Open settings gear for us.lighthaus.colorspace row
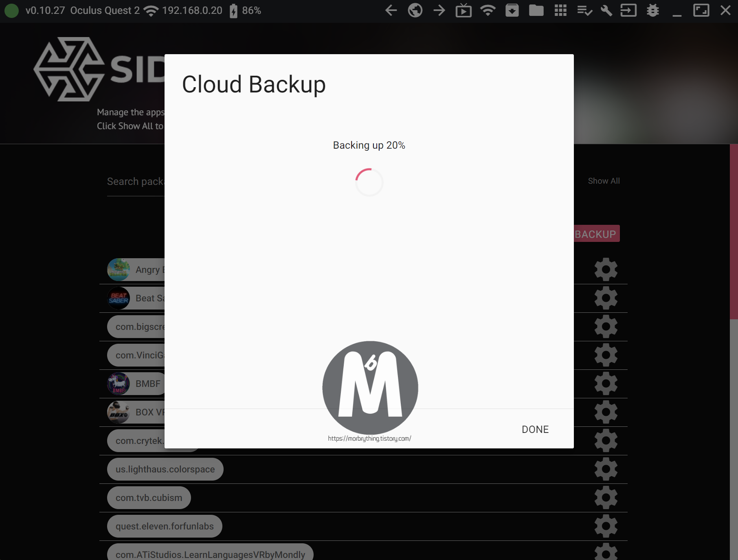Screen dimensions: 738x560 606,469
